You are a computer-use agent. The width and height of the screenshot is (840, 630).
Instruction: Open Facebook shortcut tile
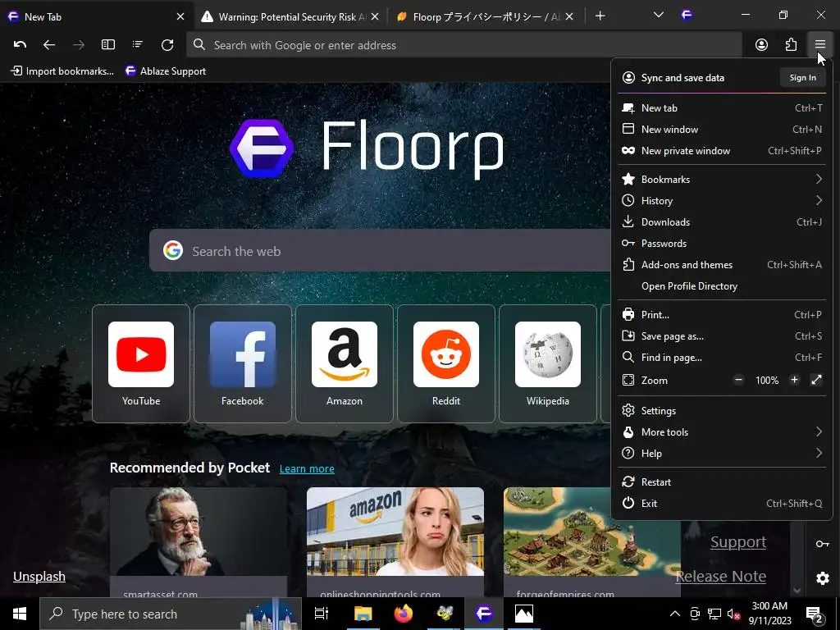click(x=243, y=363)
